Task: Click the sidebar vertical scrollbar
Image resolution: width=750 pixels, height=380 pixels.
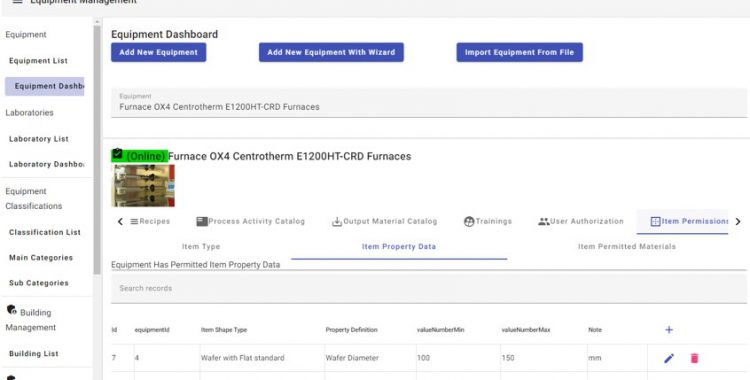Action: 97,150
